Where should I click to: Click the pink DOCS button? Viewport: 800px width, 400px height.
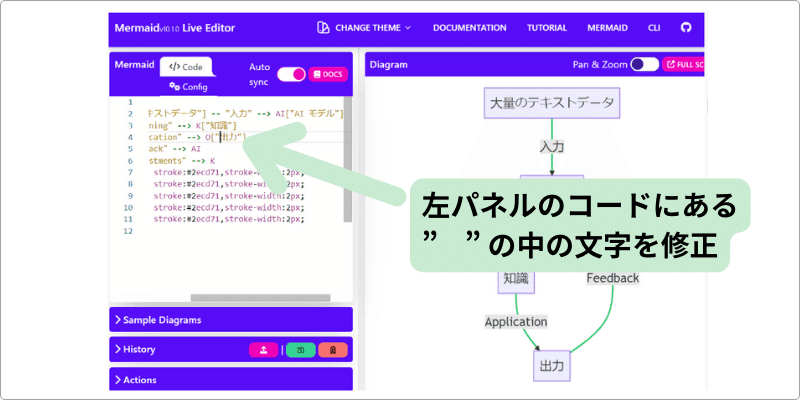[328, 74]
